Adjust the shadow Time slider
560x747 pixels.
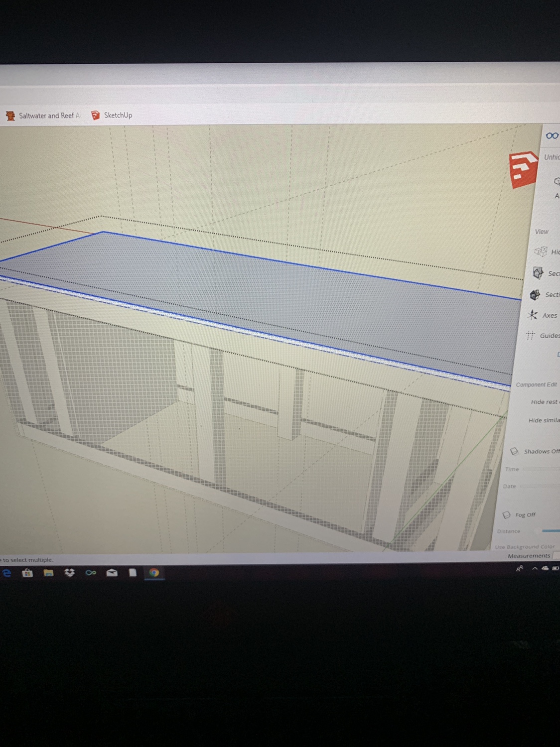[x=541, y=469]
